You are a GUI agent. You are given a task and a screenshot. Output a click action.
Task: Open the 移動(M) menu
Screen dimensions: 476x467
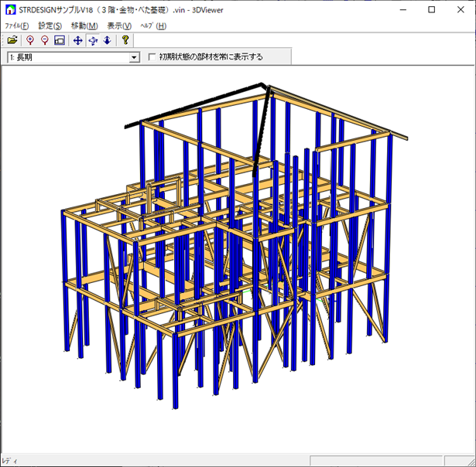[x=84, y=26]
